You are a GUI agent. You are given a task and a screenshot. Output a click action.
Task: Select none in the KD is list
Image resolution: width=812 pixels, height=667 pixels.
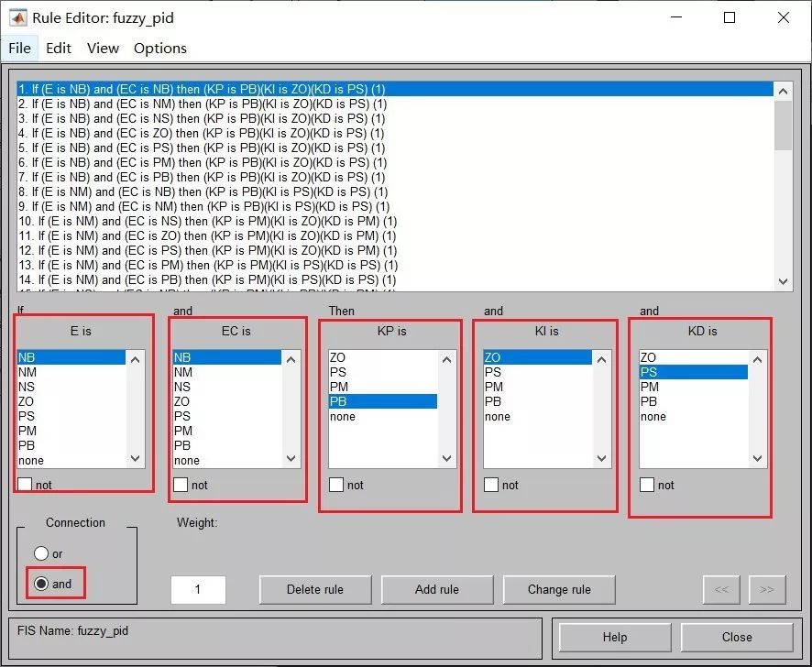click(x=694, y=416)
